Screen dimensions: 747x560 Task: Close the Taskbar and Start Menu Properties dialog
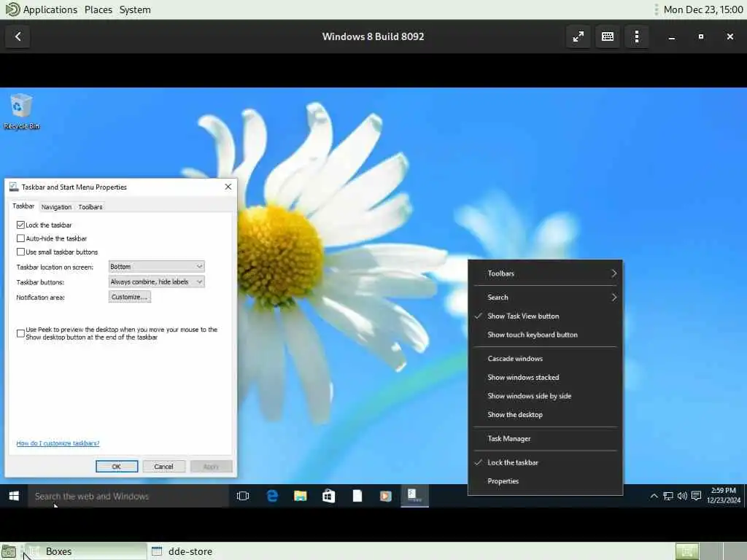(x=228, y=187)
